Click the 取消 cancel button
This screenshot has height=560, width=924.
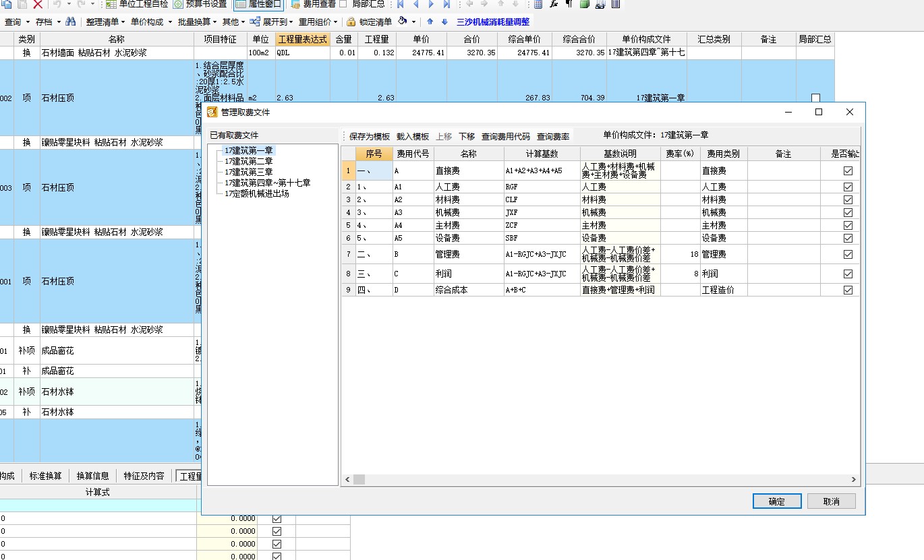[x=832, y=501]
